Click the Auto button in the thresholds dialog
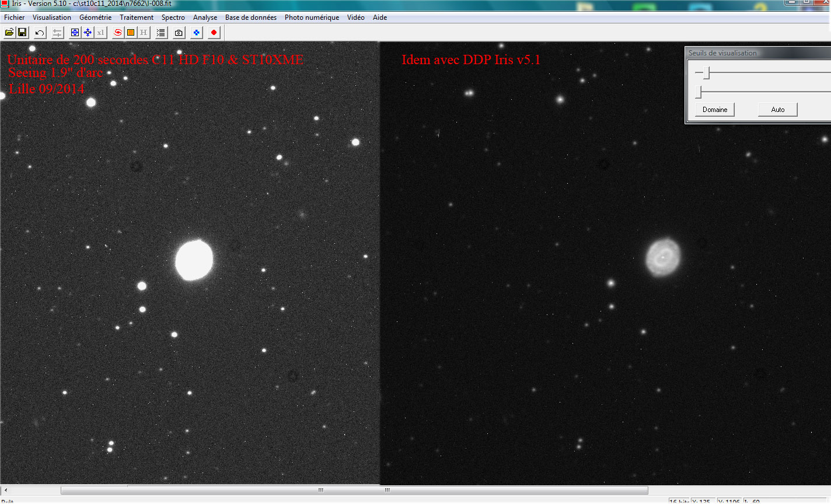Screen dimensions: 831x504 point(778,110)
